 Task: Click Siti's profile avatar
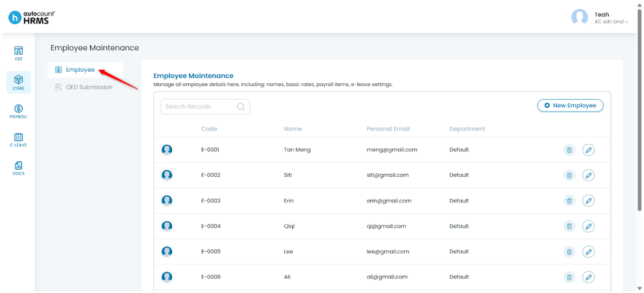coord(167,175)
